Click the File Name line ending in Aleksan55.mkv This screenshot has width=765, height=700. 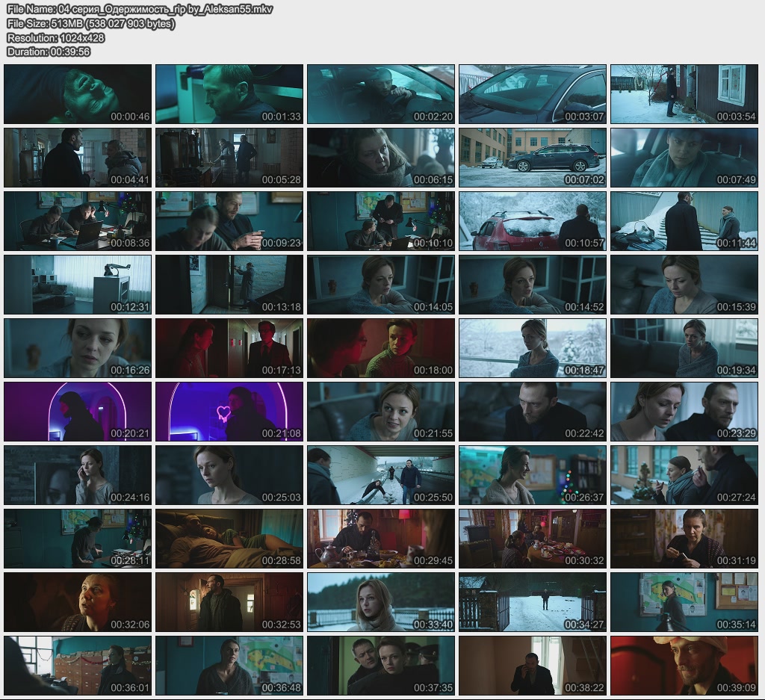pos(140,9)
